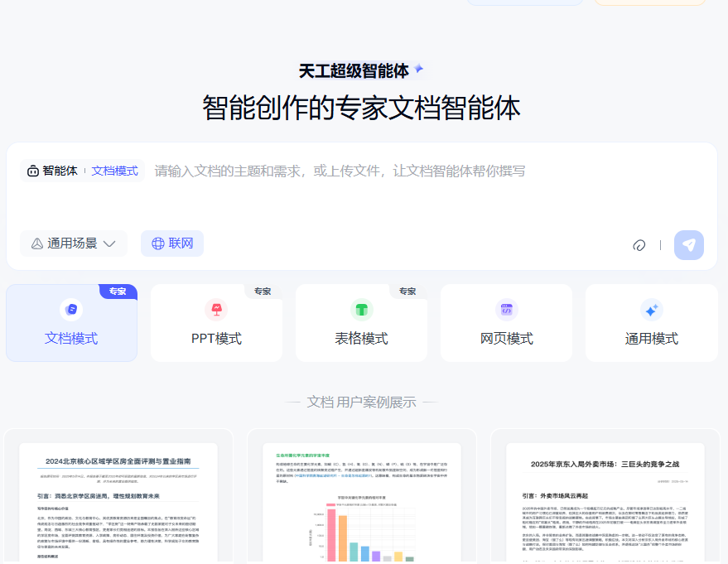Open the 通用场景 dropdown
The height and width of the screenshot is (564, 728).
pos(74,243)
